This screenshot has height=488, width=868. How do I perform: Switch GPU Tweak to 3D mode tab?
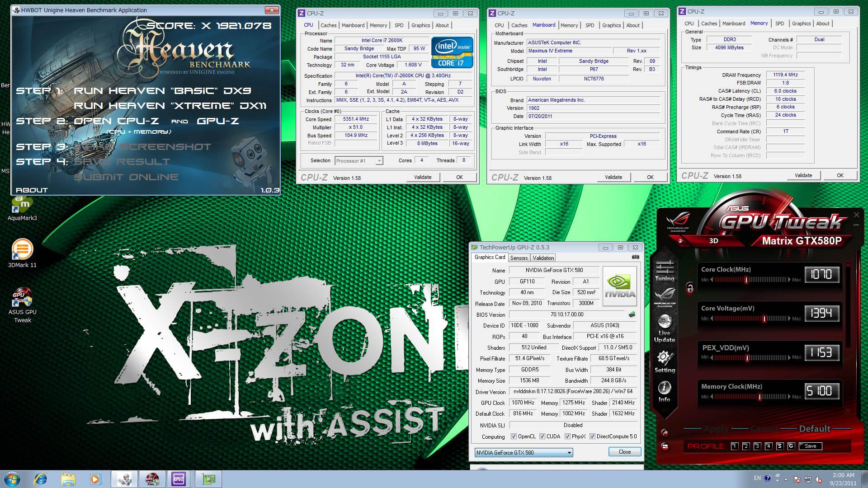click(x=713, y=241)
